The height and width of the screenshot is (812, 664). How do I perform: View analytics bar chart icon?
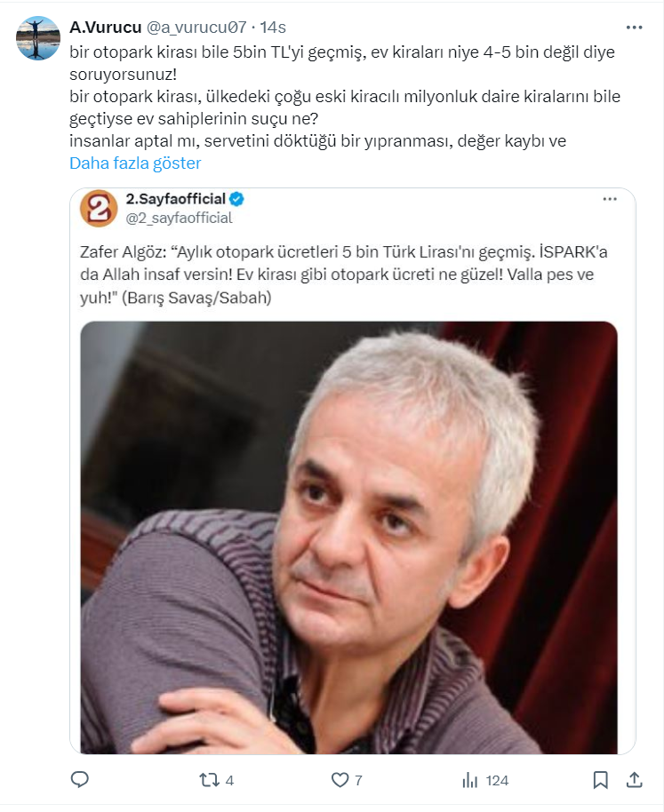(469, 780)
